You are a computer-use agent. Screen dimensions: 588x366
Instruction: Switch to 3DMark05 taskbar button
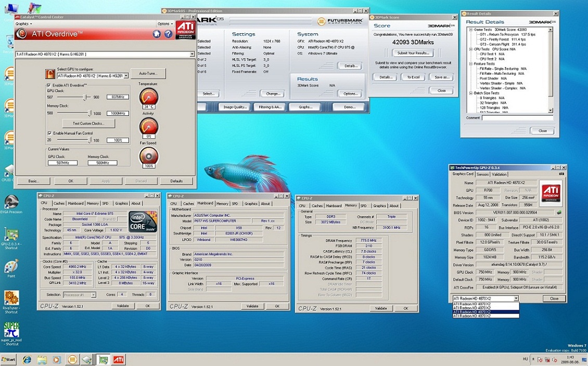72,360
